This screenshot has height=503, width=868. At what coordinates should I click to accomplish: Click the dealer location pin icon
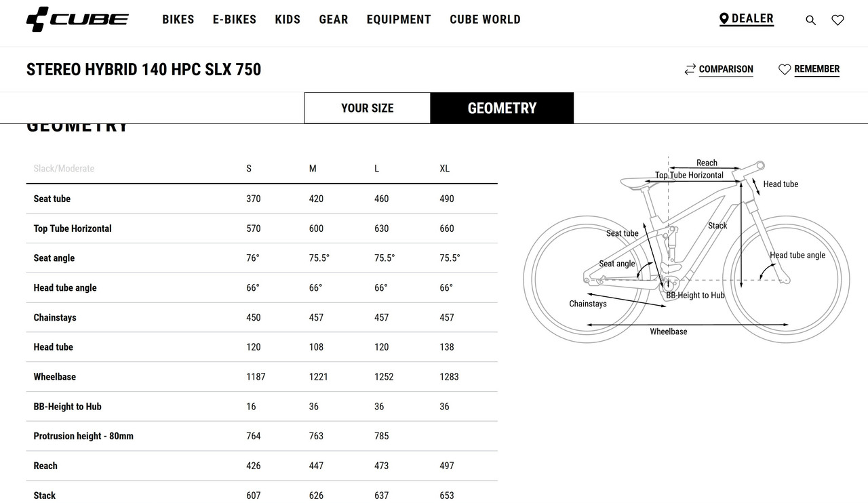tap(724, 19)
